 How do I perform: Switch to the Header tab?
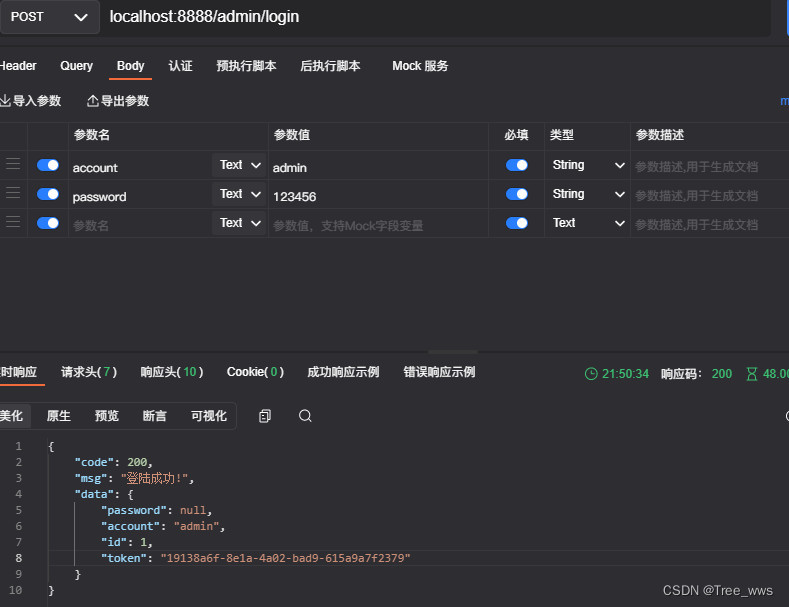click(18, 66)
